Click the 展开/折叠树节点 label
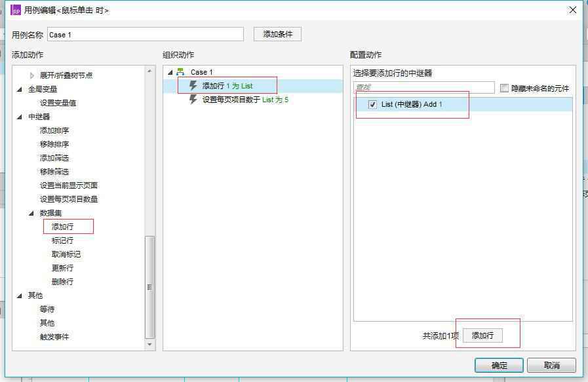This screenshot has width=588, height=382. pyautogui.click(x=66, y=75)
